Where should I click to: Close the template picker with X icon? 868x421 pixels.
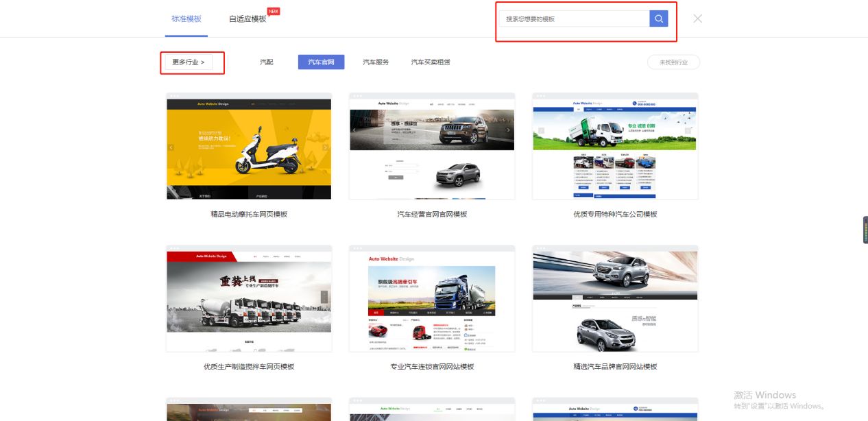coord(698,19)
